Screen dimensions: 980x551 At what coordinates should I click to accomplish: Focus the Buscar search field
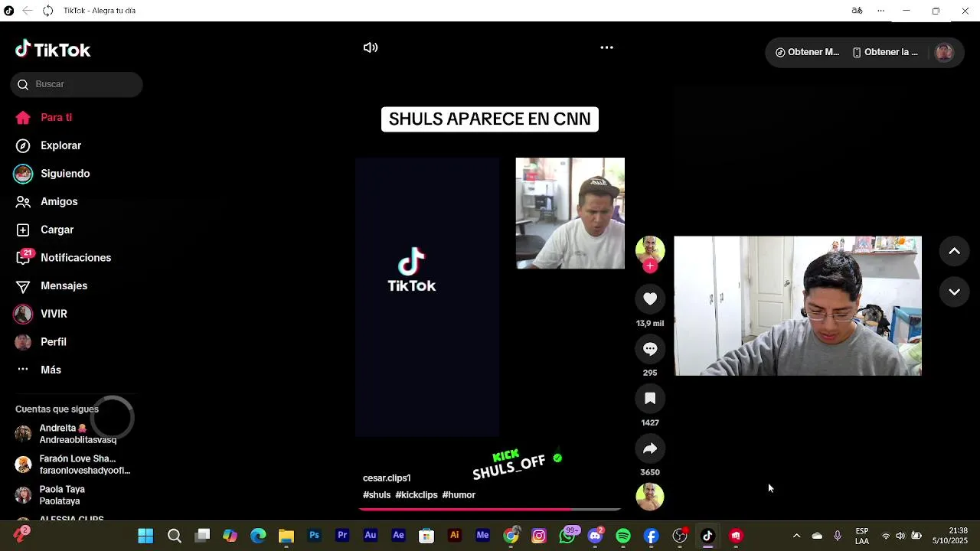(x=77, y=84)
